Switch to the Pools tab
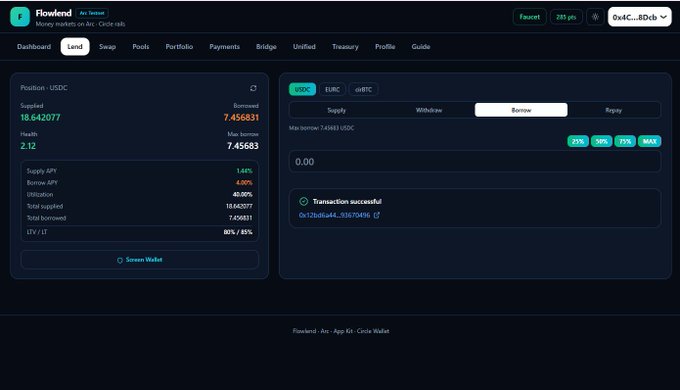 click(x=141, y=46)
